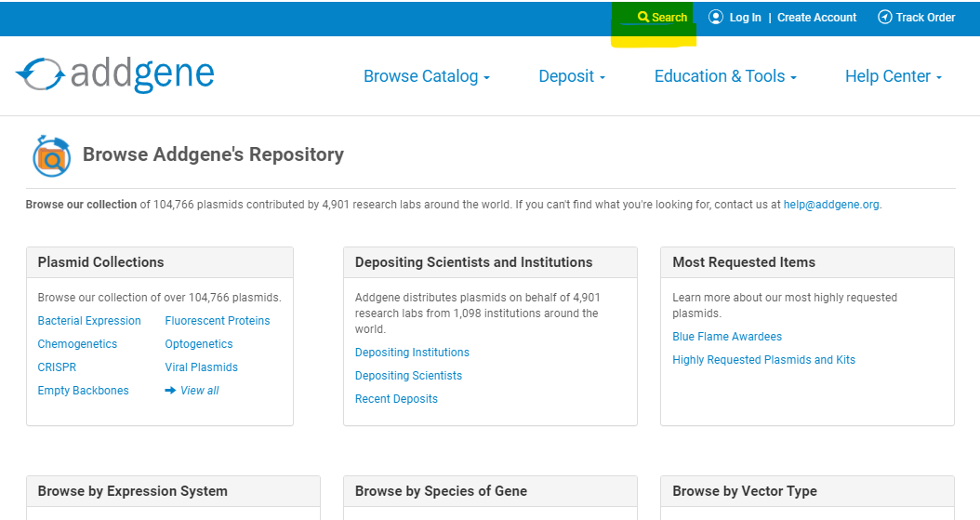Click the Browse by Vector Type heading
Screen dimensions: 980x520
(x=745, y=491)
